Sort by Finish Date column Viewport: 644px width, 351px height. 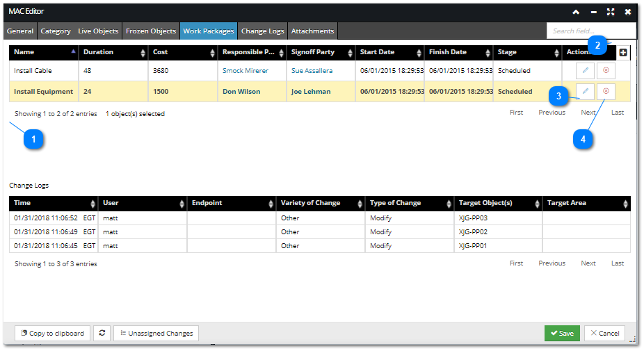[x=459, y=52]
